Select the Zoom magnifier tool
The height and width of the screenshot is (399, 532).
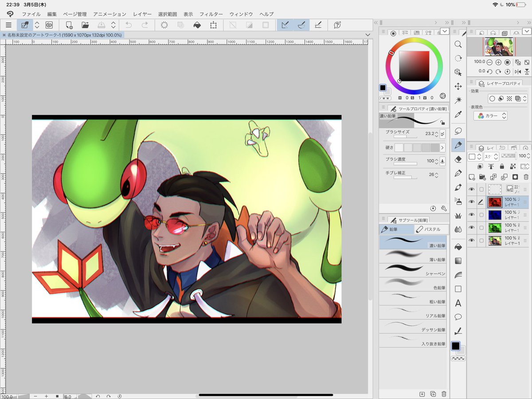pos(458,44)
